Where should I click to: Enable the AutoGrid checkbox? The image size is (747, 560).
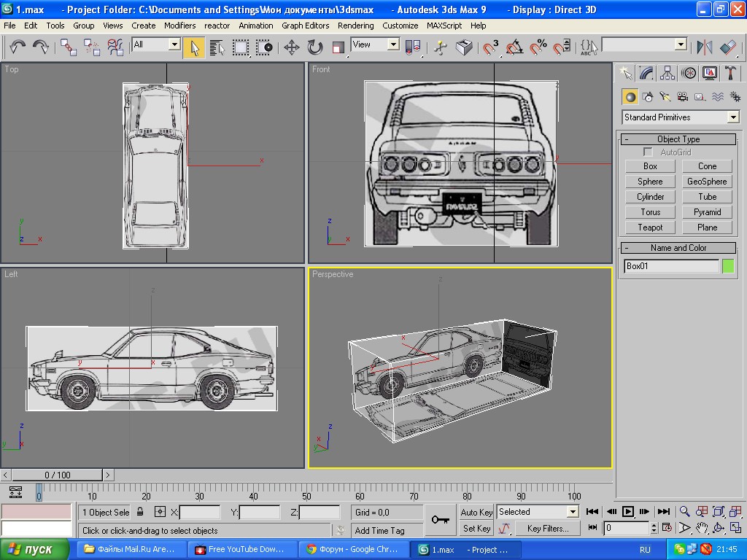click(648, 152)
